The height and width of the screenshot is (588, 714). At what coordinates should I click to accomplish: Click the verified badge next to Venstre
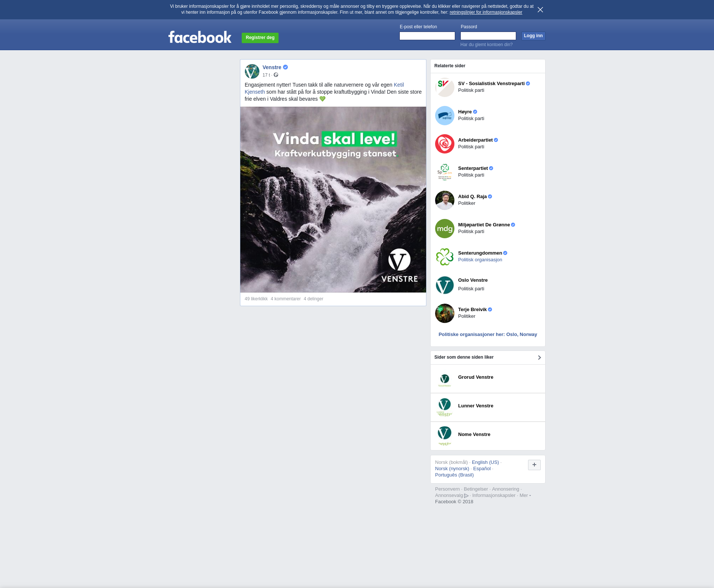pyautogui.click(x=285, y=67)
